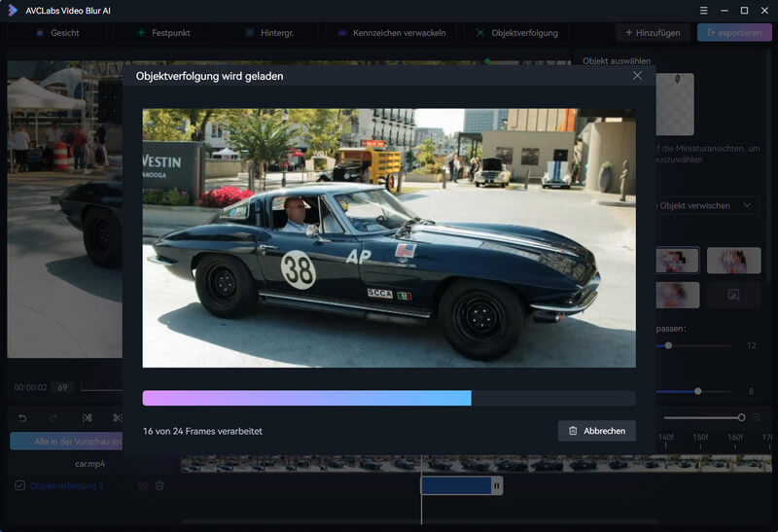The height and width of the screenshot is (532, 778).
Task: Choose the pixelated mosaic blur style thumbnail
Action: (x=678, y=260)
